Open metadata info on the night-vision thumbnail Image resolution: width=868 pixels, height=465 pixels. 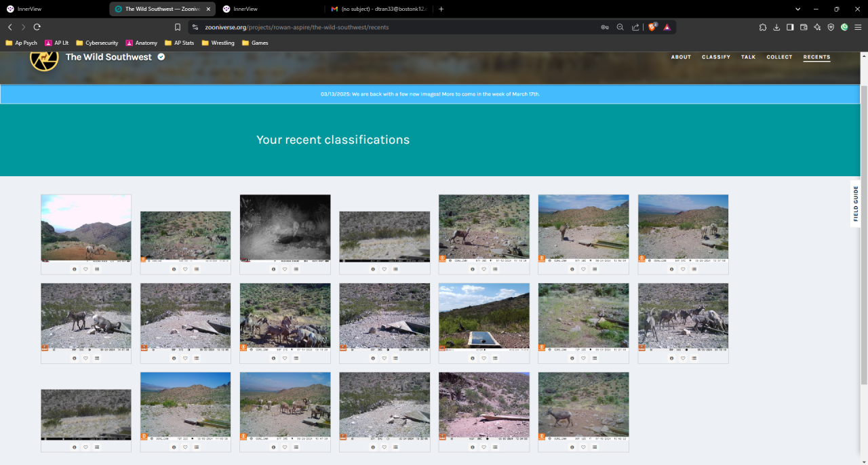click(x=273, y=269)
